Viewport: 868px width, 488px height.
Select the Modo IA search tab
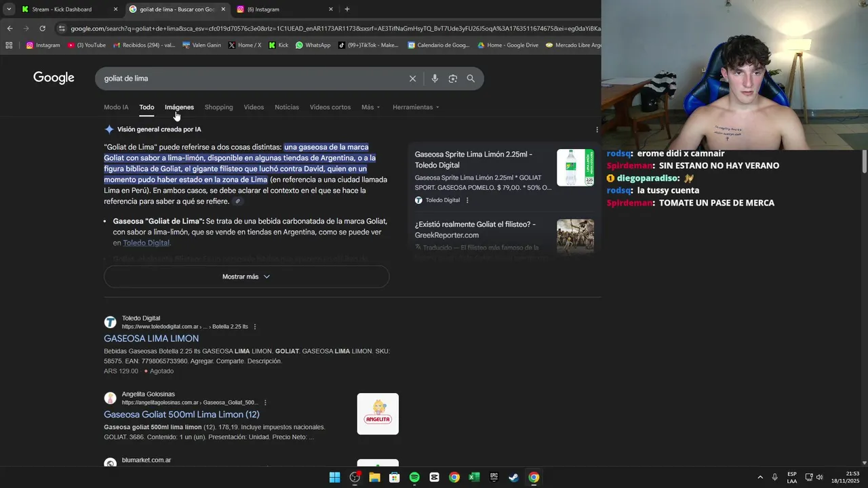[116, 107]
